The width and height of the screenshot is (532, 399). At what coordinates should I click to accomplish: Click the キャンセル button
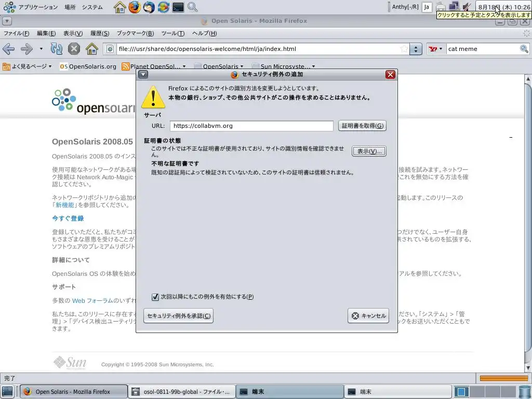tap(368, 316)
